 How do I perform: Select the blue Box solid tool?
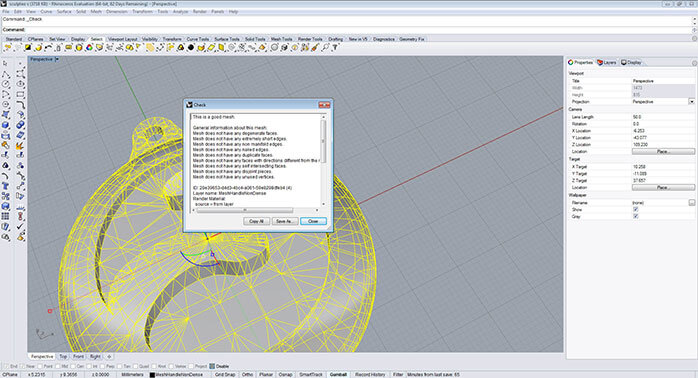pos(6,125)
